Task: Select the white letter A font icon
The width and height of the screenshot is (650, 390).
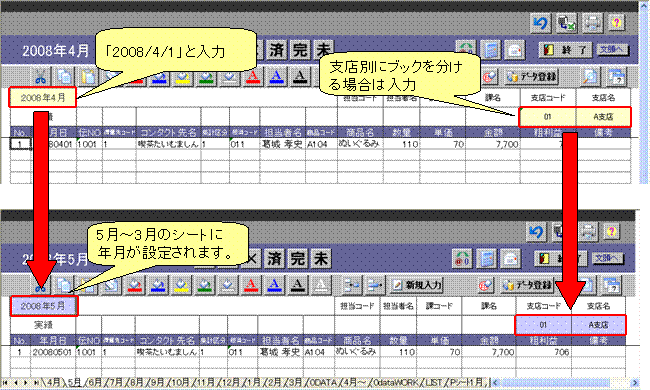Action: click(x=320, y=285)
